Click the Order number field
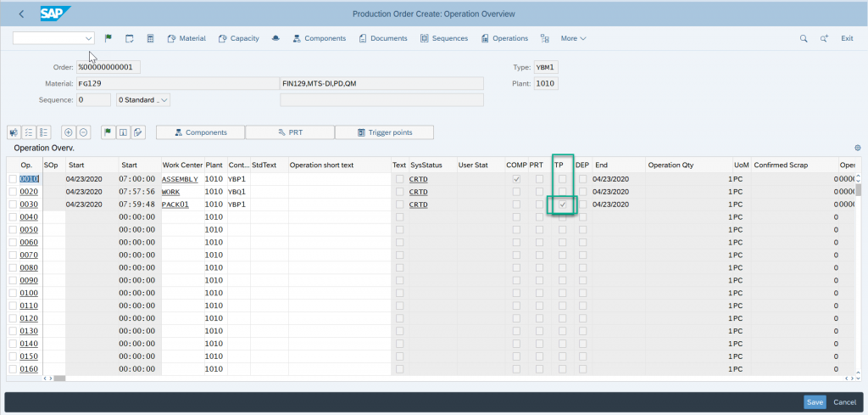 pos(108,67)
